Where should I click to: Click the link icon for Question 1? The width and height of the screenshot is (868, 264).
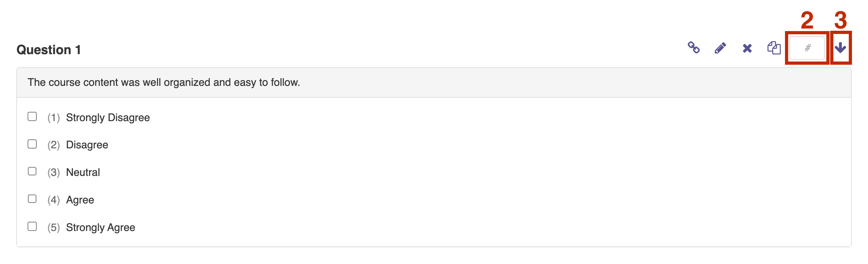point(693,47)
